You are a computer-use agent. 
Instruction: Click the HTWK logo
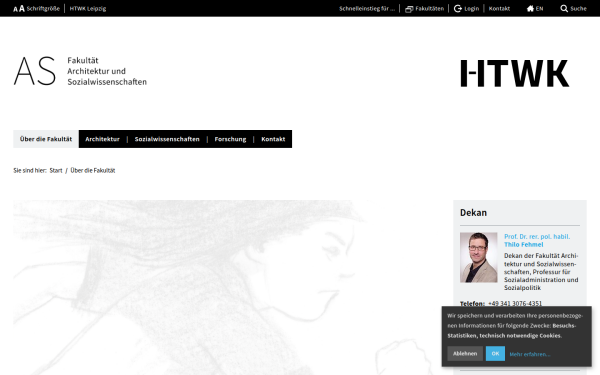pos(515,73)
